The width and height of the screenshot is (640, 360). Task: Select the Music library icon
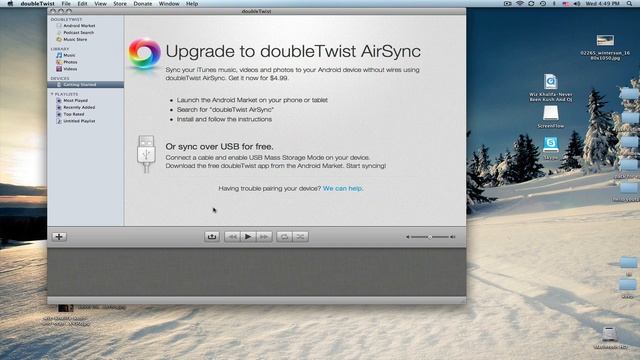tap(59, 55)
